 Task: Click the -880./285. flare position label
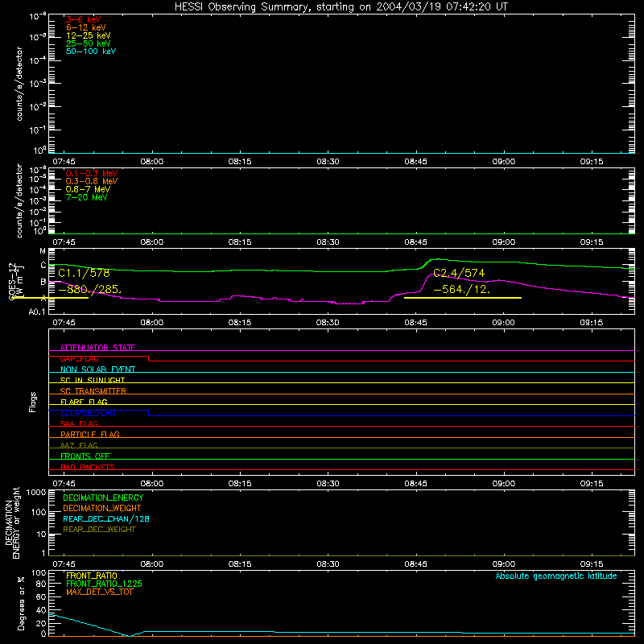tap(90, 290)
